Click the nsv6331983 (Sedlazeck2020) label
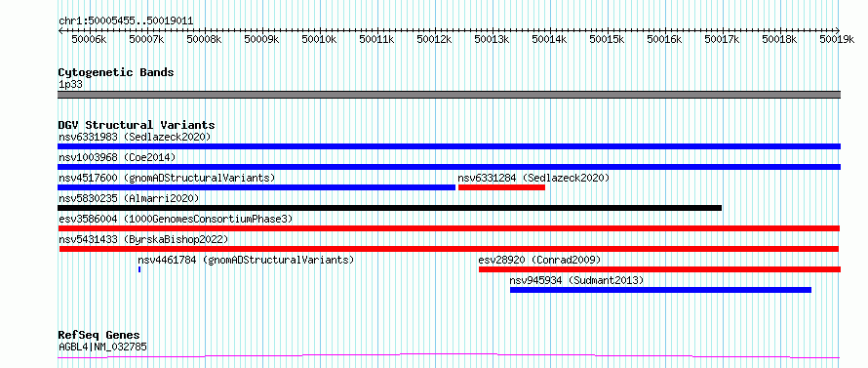The width and height of the screenshot is (868, 368). tap(135, 137)
